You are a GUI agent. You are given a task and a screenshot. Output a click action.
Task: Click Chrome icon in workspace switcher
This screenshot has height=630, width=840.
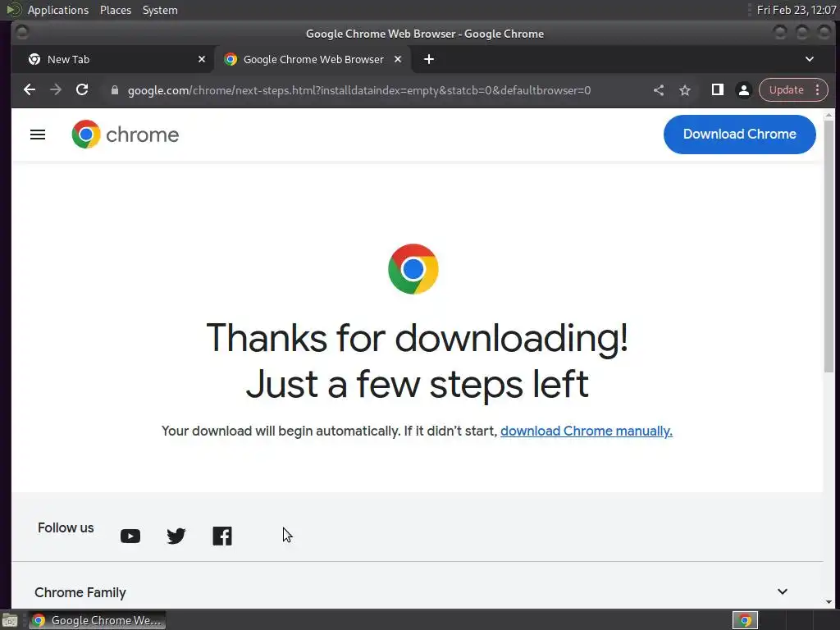pyautogui.click(x=745, y=620)
